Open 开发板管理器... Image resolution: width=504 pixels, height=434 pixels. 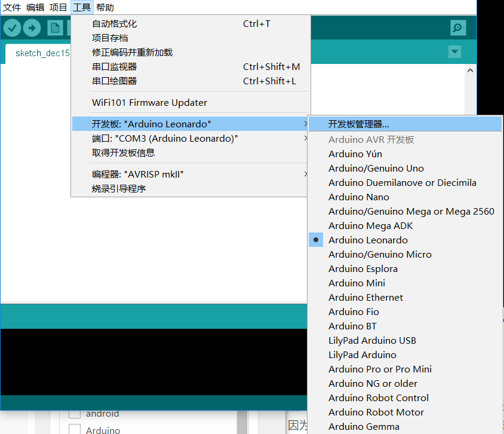point(405,124)
